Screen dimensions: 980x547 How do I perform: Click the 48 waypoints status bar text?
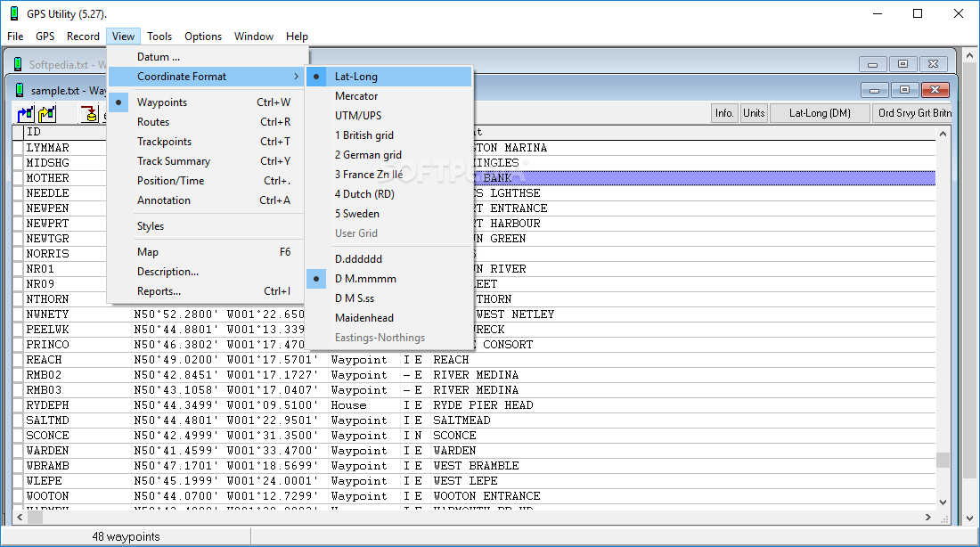tap(126, 536)
